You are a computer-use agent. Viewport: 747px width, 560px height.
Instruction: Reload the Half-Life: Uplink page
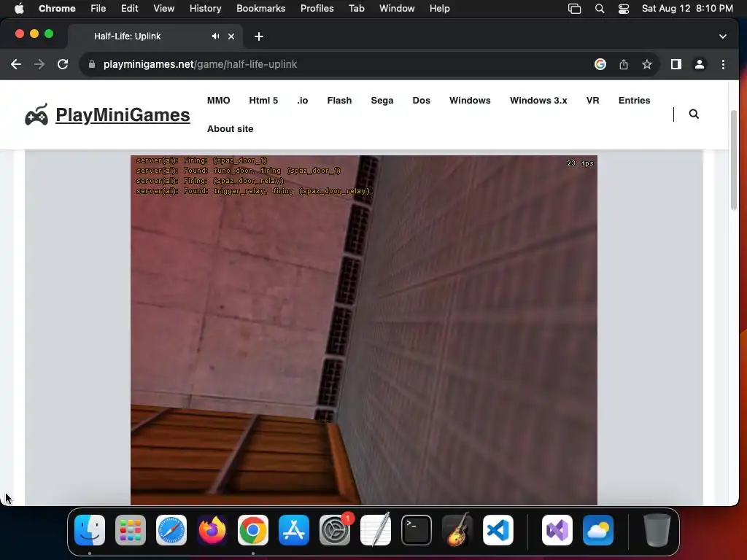pos(63,64)
